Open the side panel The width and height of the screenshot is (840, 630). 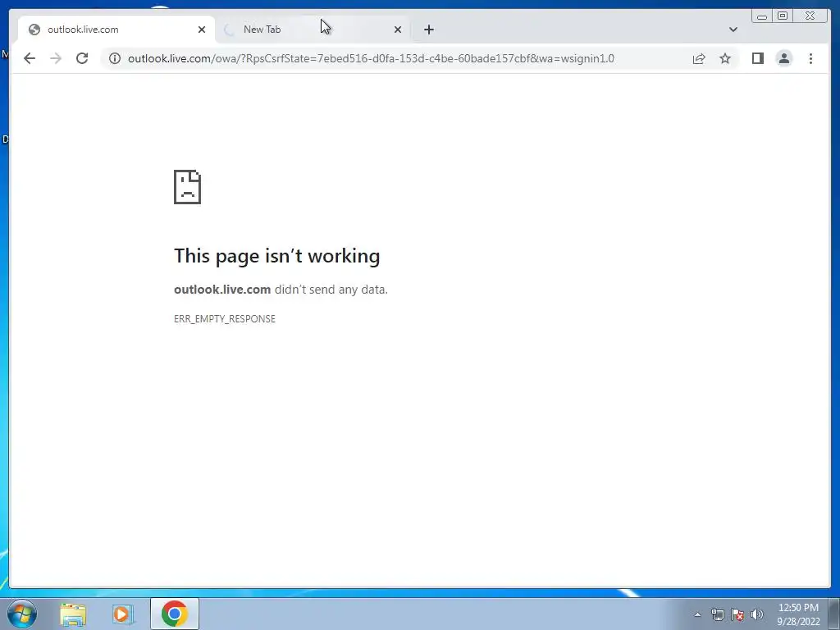tap(757, 58)
